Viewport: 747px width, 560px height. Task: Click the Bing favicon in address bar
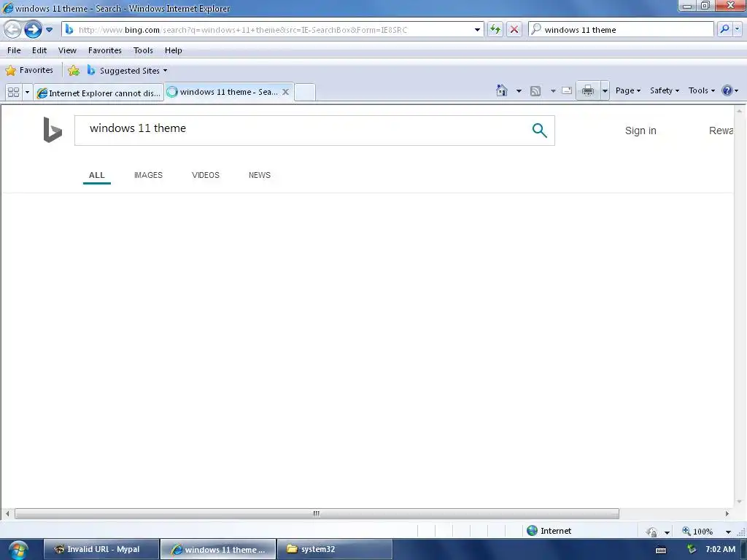[x=69, y=29]
